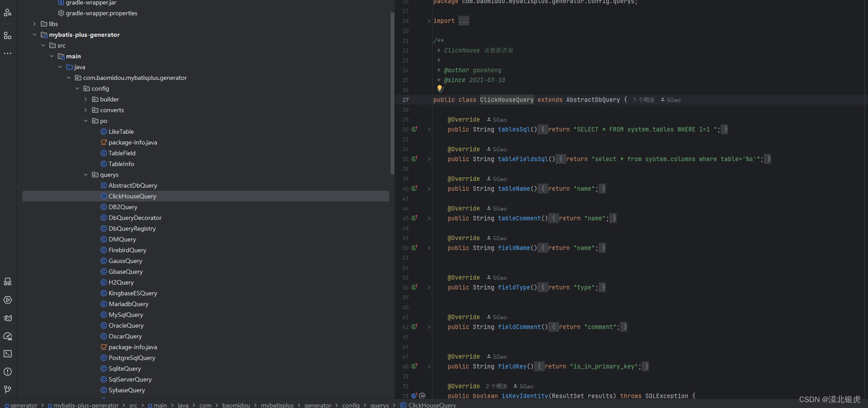Open the Run tool window icon
This screenshot has height=408, width=868.
coord(8,300)
